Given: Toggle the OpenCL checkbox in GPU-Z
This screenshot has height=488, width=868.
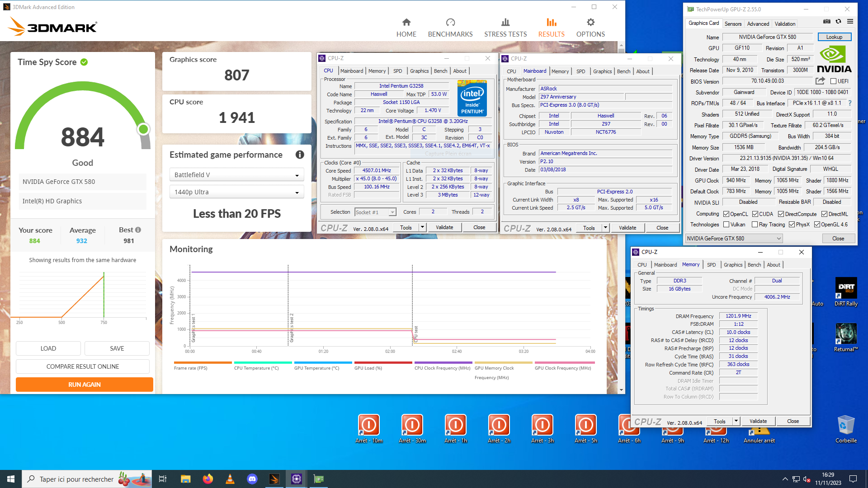Looking at the screenshot, I should [726, 214].
